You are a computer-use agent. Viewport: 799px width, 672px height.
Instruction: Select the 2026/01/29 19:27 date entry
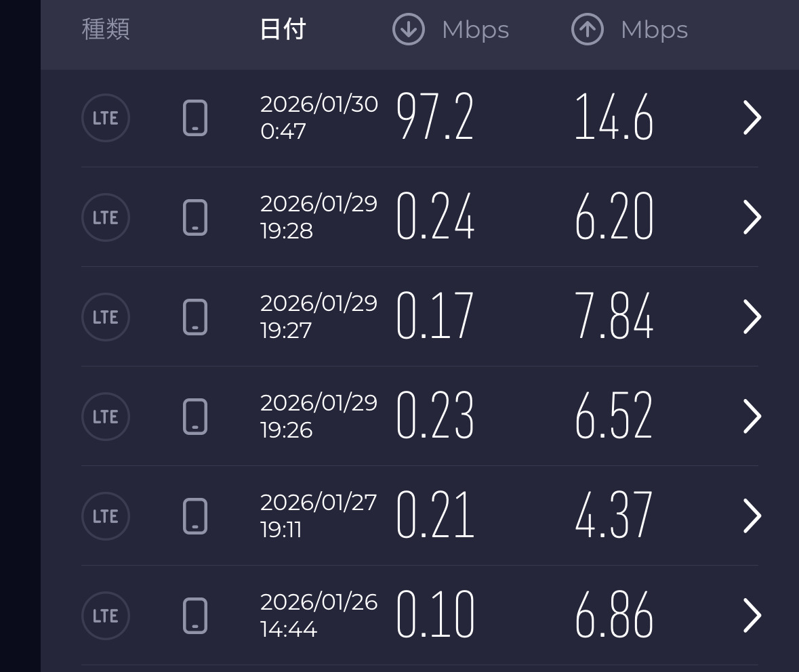319,317
